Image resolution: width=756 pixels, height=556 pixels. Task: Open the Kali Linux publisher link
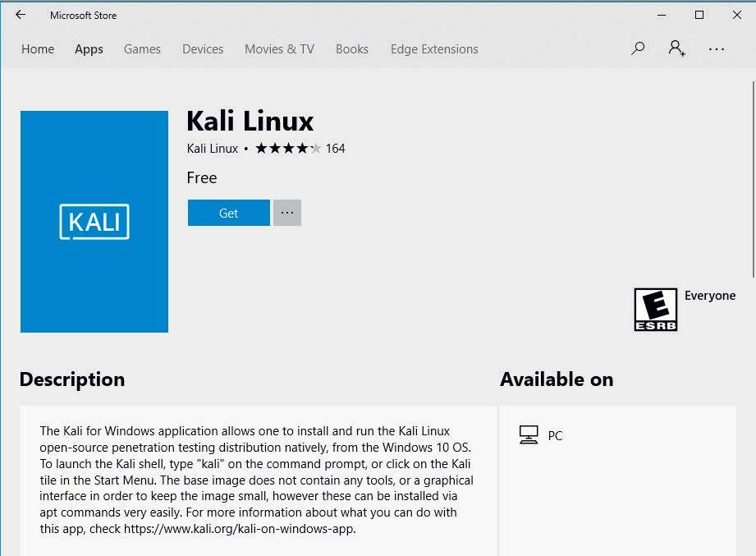[x=213, y=149]
